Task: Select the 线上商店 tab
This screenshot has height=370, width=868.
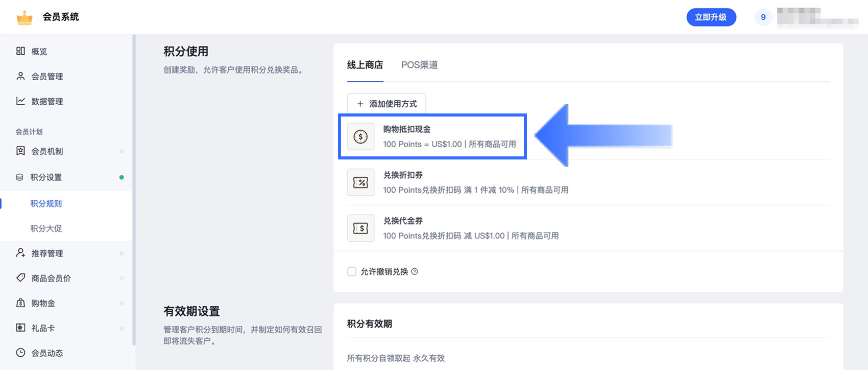Action: (x=365, y=65)
